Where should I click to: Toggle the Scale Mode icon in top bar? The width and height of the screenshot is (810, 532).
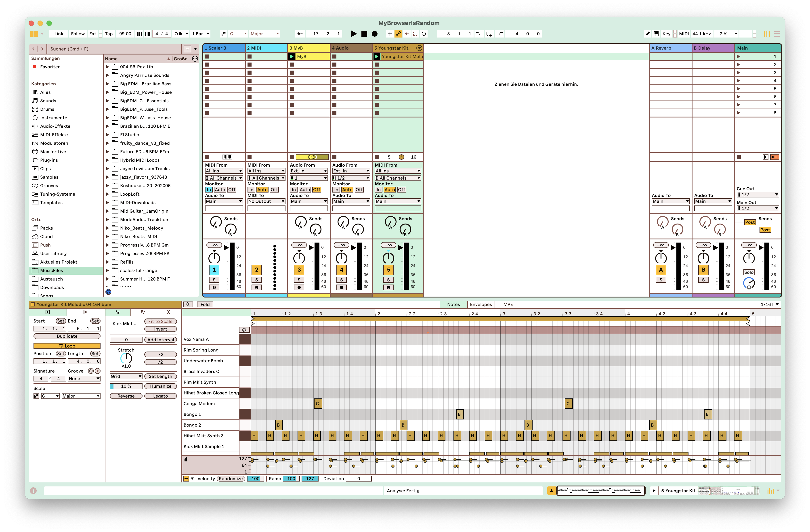[223, 34]
